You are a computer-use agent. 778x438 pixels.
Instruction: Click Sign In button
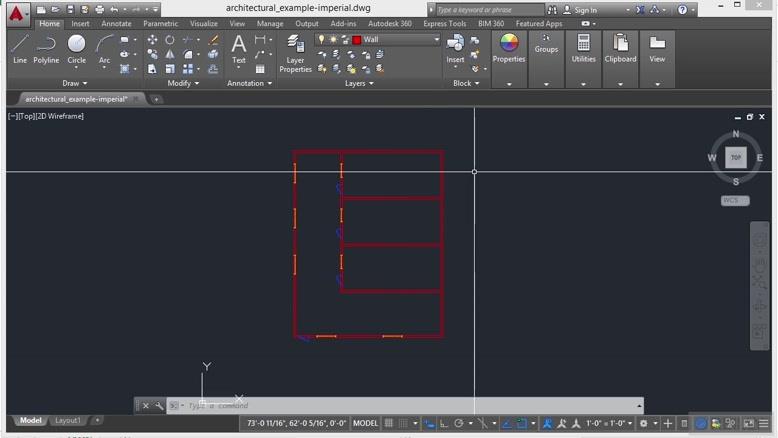coord(580,10)
